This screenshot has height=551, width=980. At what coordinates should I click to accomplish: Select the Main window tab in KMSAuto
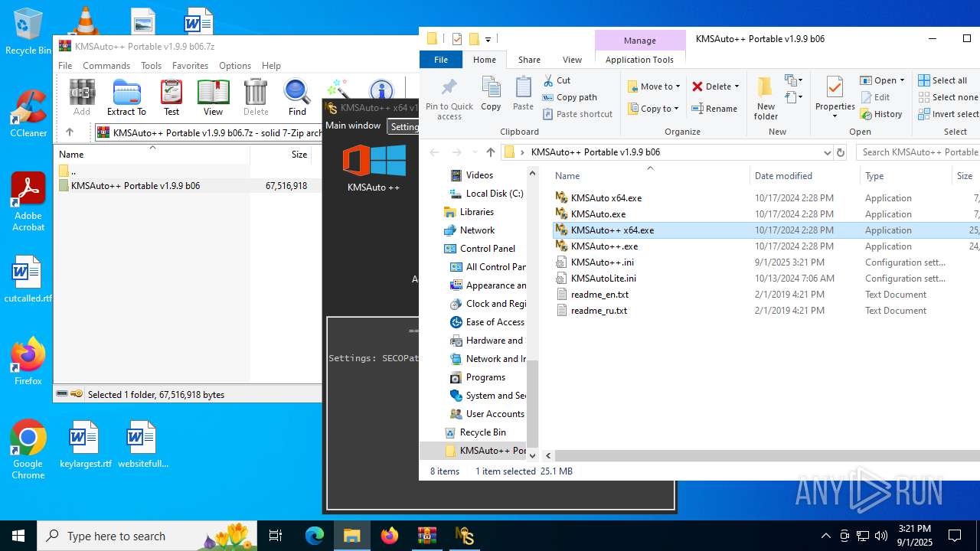353,126
